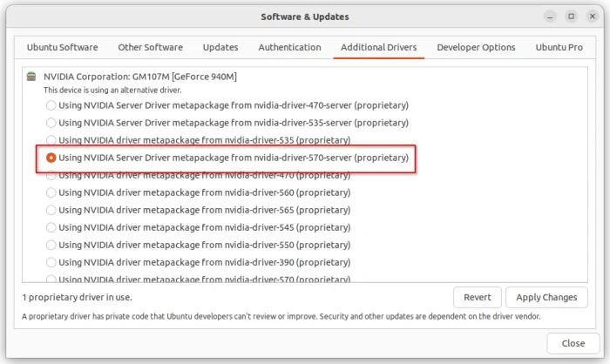The height and width of the screenshot is (364, 610).
Task: Choose the nvidia-driver-390 radio option
Action: [51, 262]
